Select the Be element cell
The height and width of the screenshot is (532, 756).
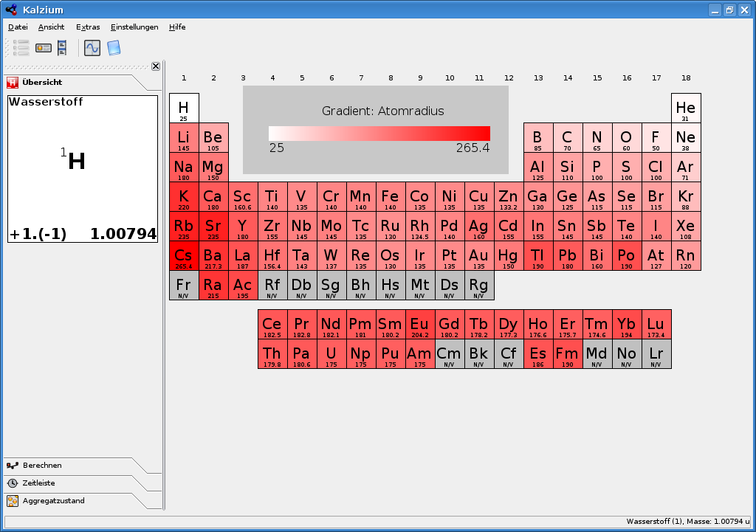point(213,138)
